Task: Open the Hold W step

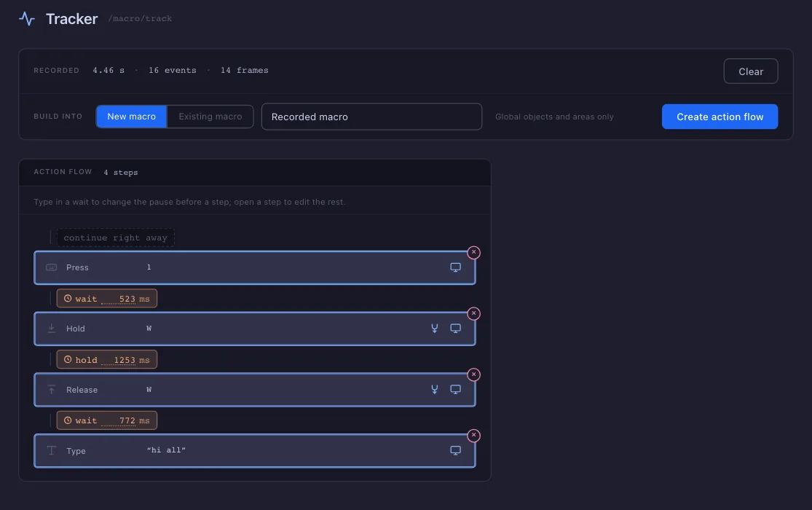Action: click(x=255, y=329)
